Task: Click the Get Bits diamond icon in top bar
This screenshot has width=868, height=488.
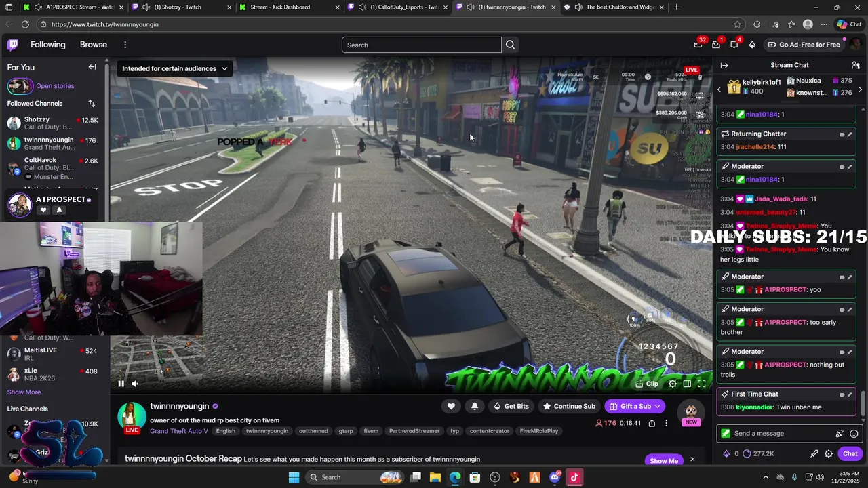Action: [x=752, y=45]
